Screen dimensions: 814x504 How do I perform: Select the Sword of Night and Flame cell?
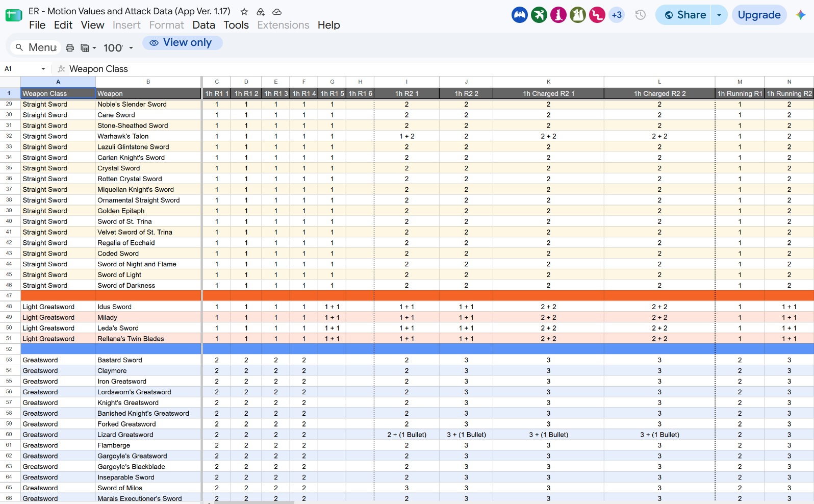[x=148, y=264]
